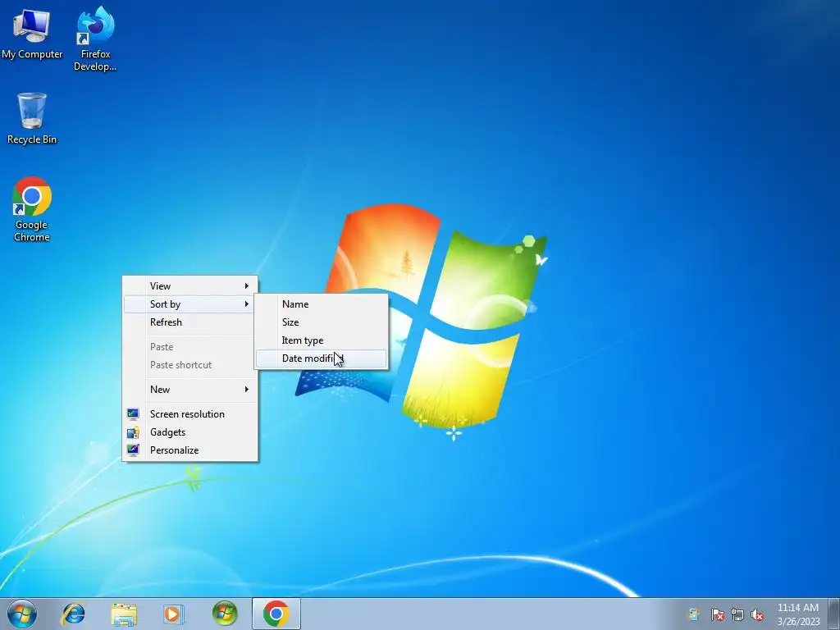Sort desktop icons by Item type
The image size is (840, 630).
321,340
